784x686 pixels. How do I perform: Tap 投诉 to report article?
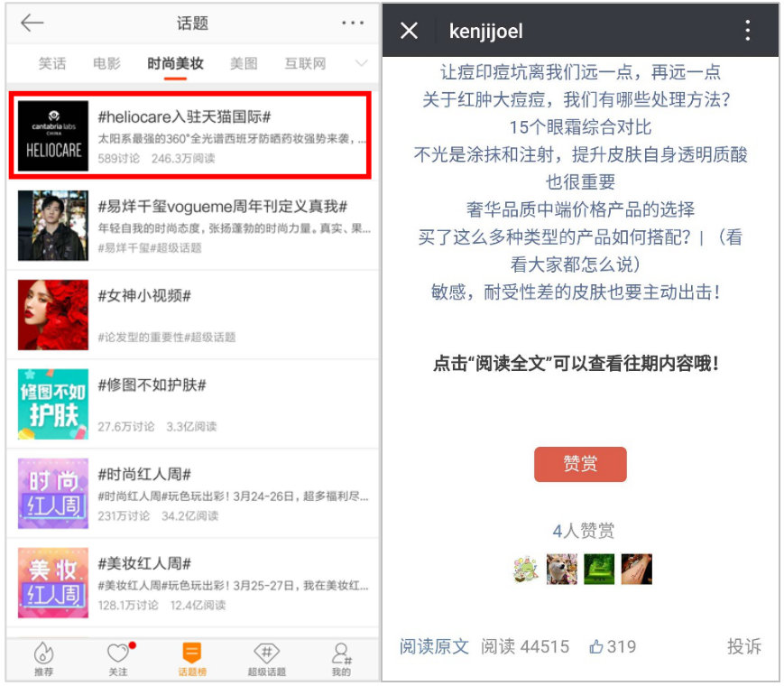(x=743, y=646)
